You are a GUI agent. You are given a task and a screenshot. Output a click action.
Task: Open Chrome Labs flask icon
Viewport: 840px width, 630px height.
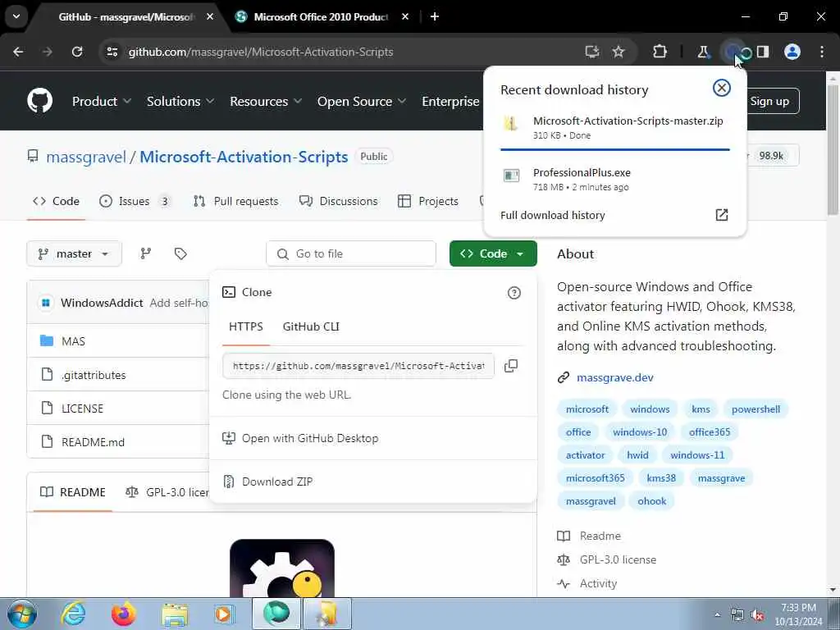point(703,52)
